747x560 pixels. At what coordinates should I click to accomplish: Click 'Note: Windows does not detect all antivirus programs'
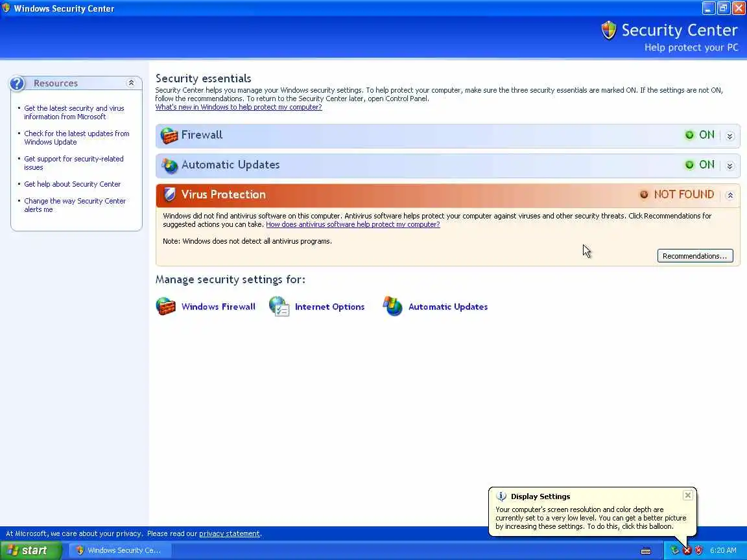pos(247,241)
